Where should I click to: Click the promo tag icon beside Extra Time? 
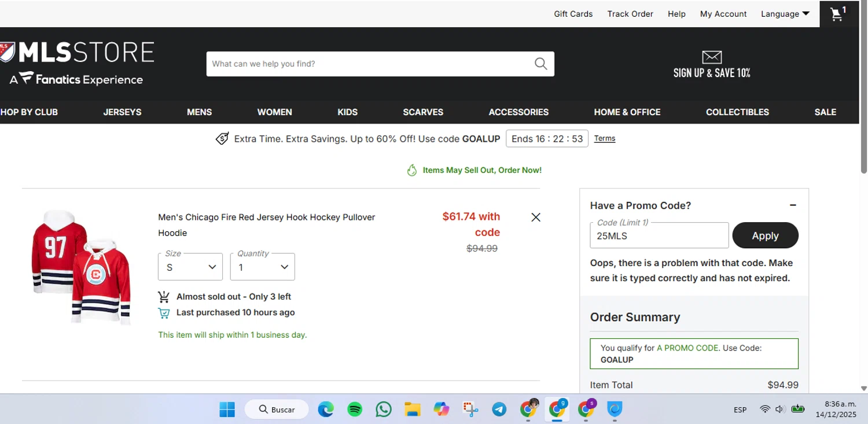click(x=222, y=139)
